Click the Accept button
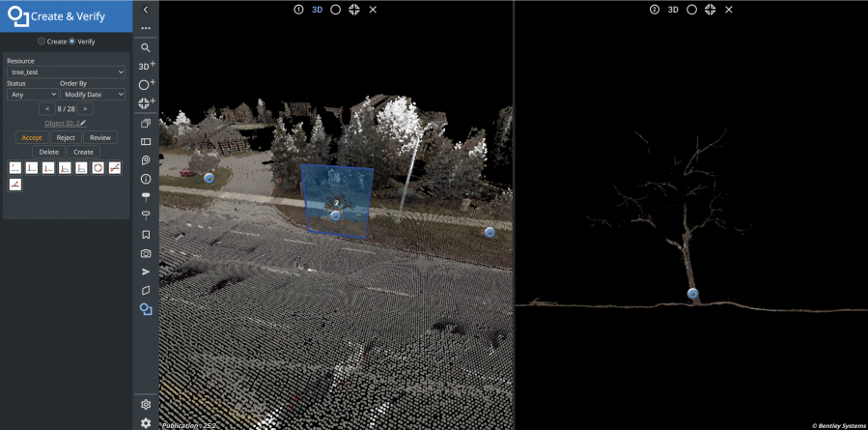This screenshot has width=868, height=430. coord(32,137)
